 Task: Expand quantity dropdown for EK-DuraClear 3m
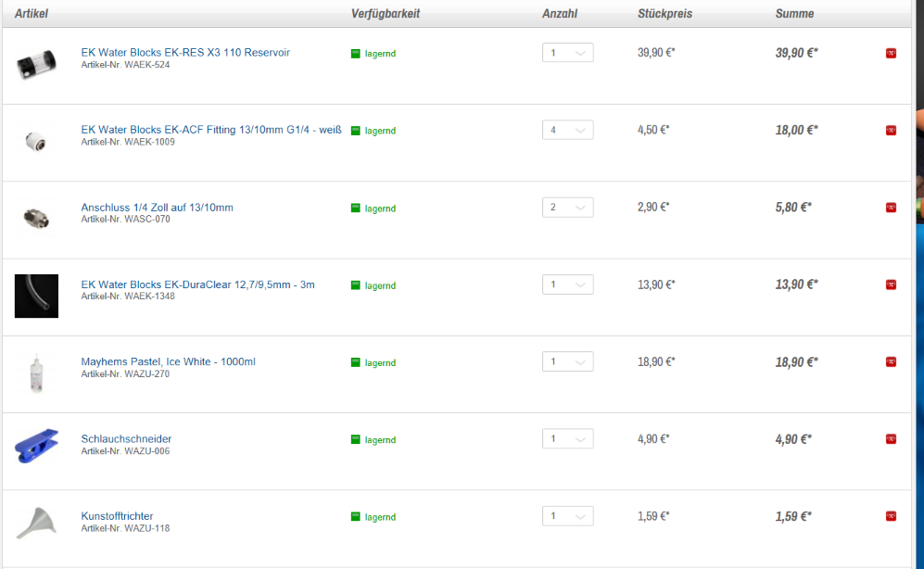coord(567,284)
